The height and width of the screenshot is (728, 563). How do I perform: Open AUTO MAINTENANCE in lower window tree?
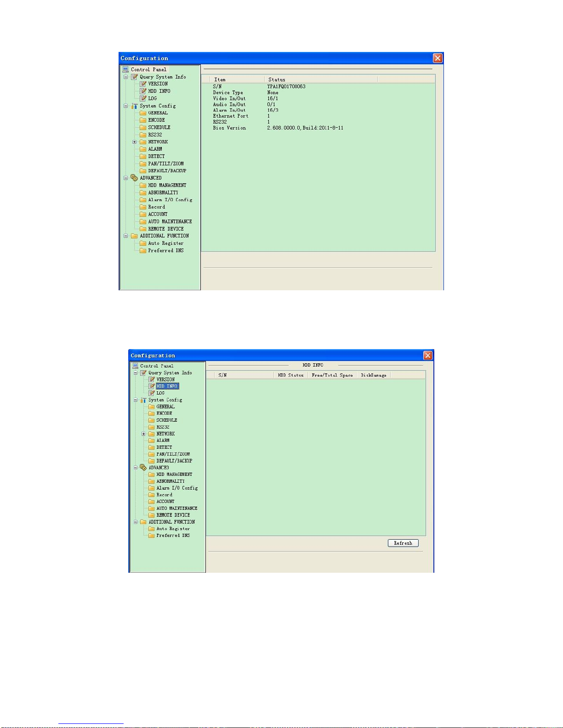[177, 508]
